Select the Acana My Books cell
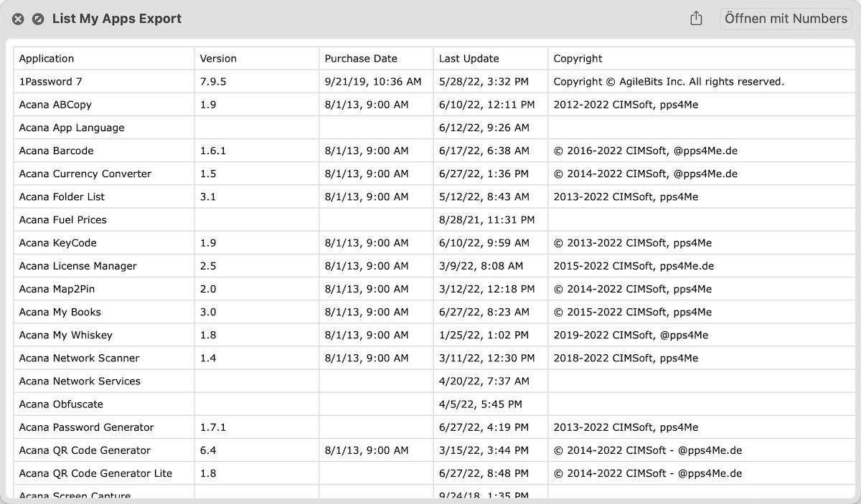Image resolution: width=861 pixels, height=504 pixels. pyautogui.click(x=104, y=312)
